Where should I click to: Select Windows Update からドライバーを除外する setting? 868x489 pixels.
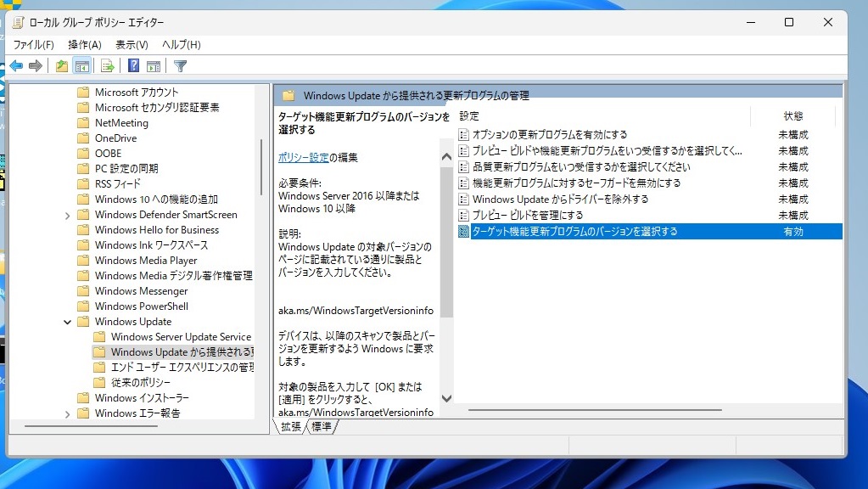coord(560,199)
